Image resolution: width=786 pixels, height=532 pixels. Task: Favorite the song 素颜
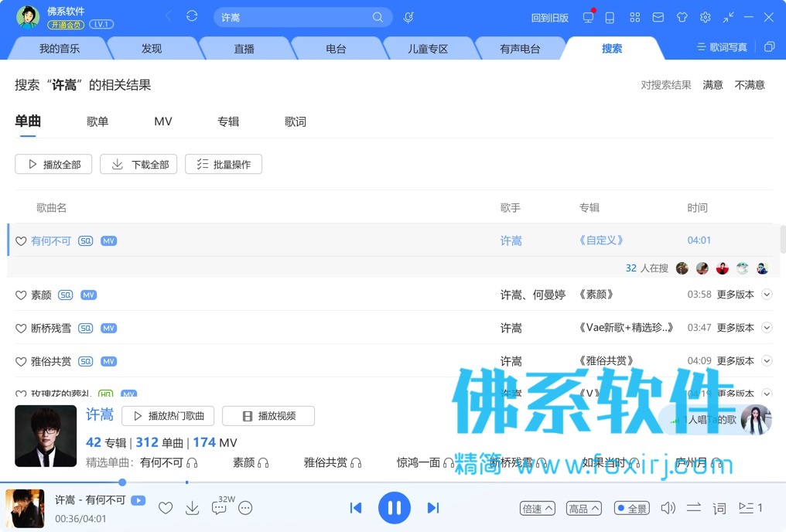(x=21, y=295)
